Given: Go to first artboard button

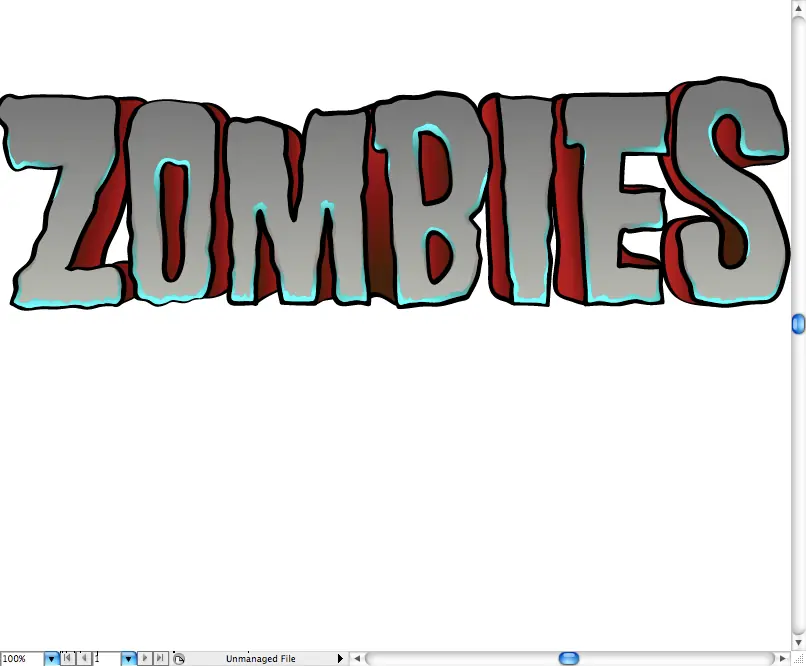Looking at the screenshot, I should coord(67,658).
